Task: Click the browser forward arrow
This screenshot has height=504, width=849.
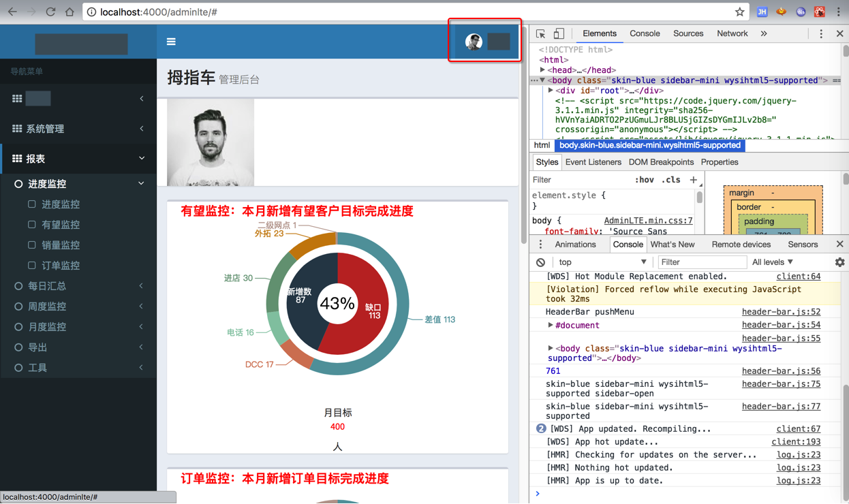Action: (31, 12)
